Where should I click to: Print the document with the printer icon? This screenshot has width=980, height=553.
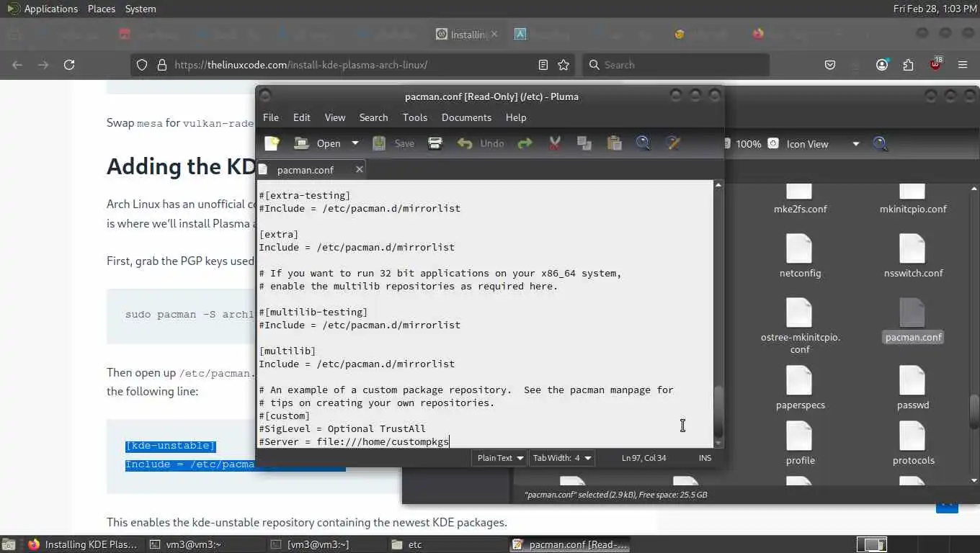435,143
